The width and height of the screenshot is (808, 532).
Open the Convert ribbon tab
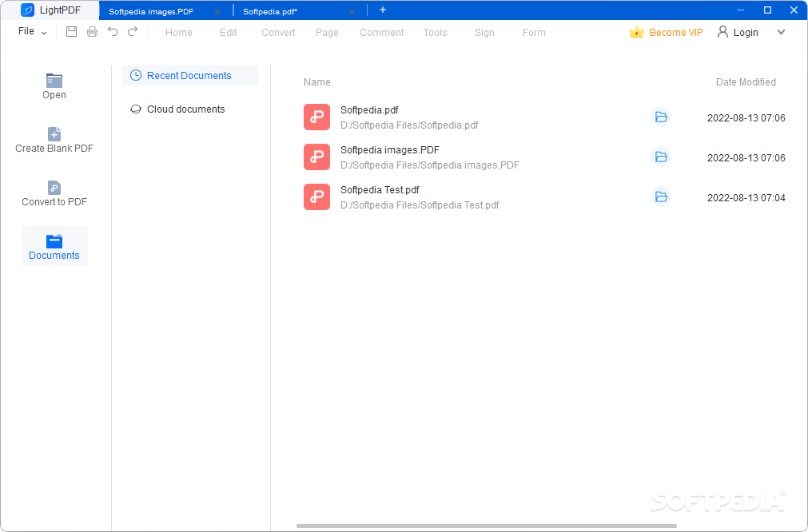point(278,33)
